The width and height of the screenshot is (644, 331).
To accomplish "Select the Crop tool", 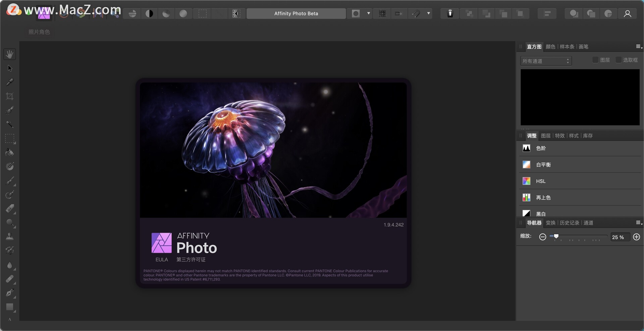I will 10,97.
